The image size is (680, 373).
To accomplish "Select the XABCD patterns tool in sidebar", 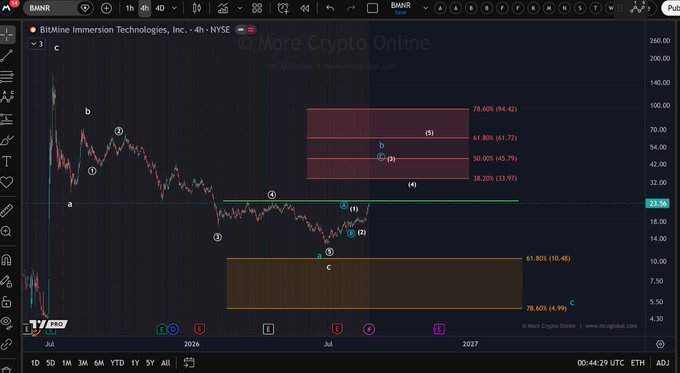I will [x=7, y=97].
